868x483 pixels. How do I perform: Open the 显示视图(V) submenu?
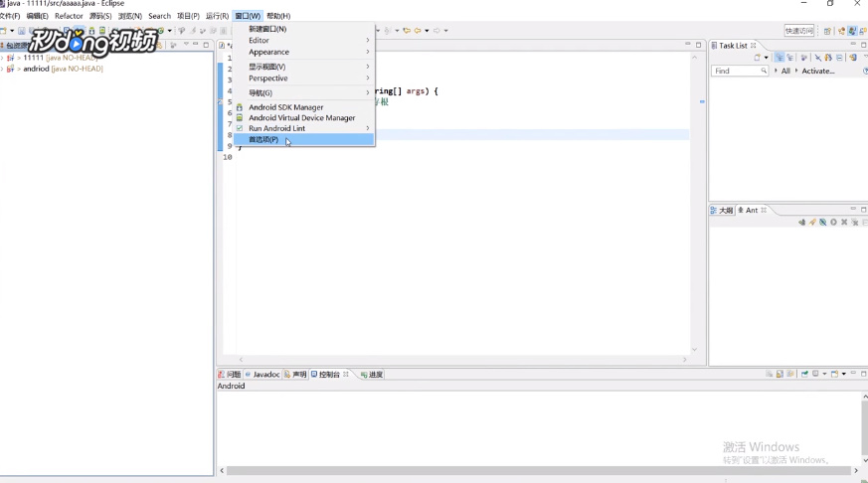click(303, 67)
